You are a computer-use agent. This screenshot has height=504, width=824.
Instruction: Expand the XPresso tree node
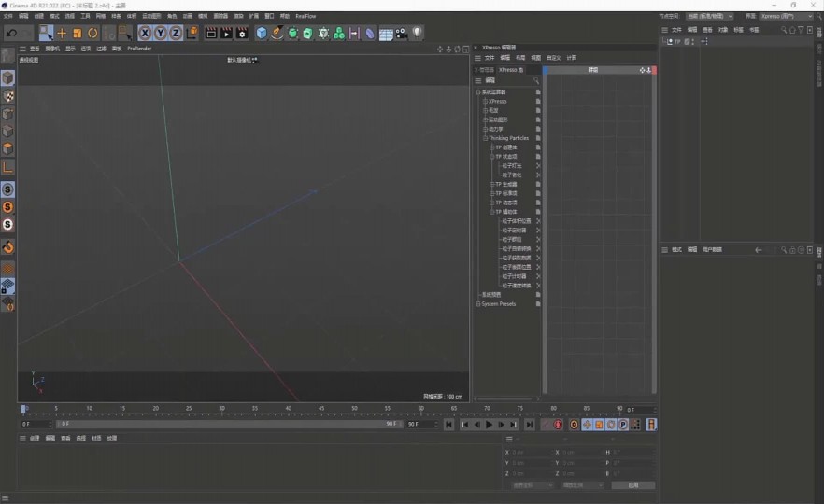485,102
